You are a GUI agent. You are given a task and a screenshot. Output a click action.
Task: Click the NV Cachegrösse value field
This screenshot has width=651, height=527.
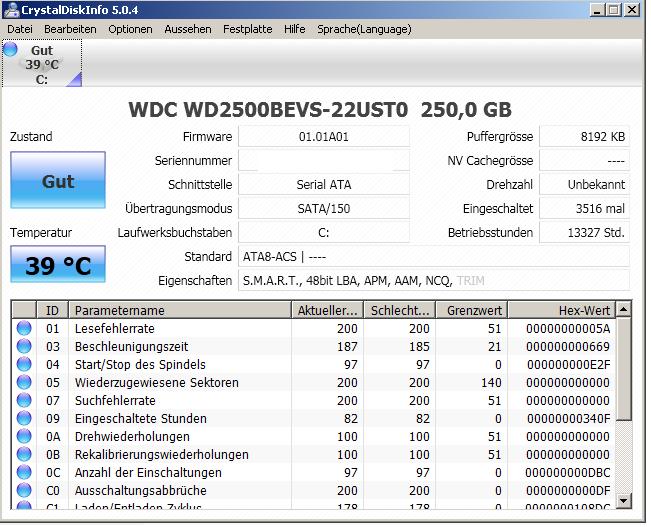(x=585, y=161)
